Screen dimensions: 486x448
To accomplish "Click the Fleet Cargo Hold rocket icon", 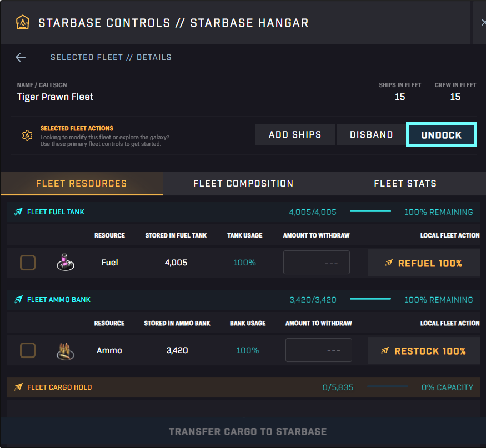I will point(18,387).
